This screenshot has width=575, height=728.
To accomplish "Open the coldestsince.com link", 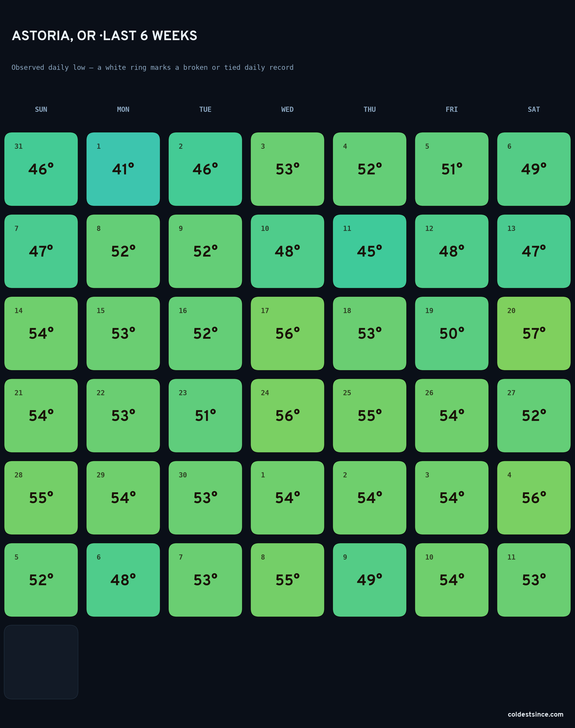I will pos(536,714).
